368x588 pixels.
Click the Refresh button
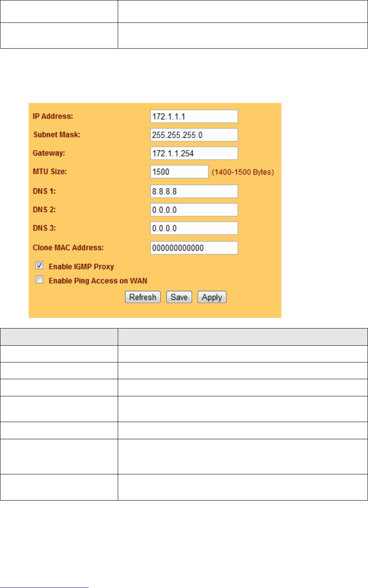point(143,297)
